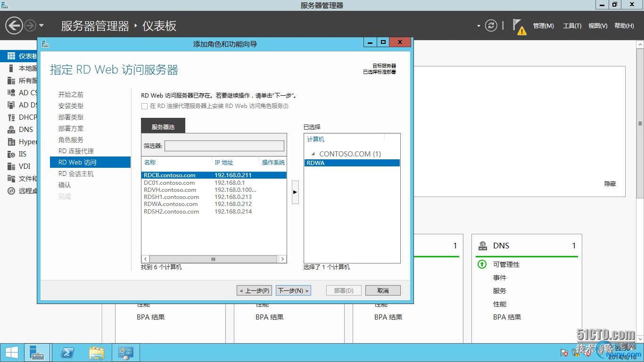
Task: Open 事件 in the DNS tile
Action: tap(500, 278)
